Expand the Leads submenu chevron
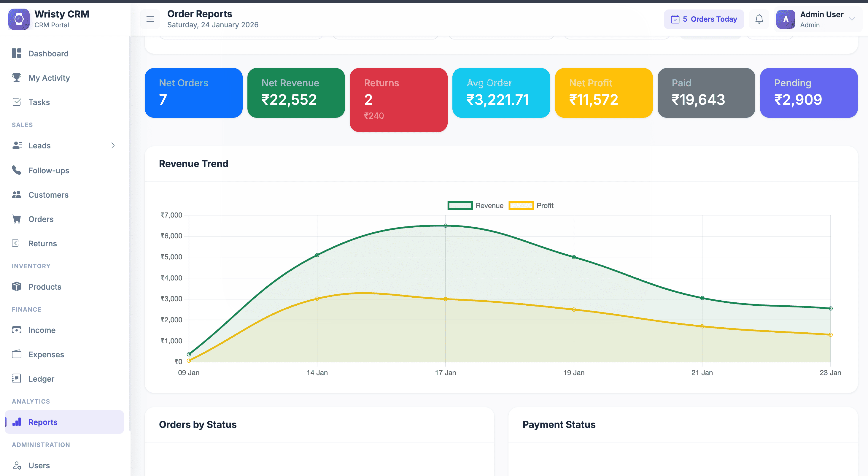The image size is (868, 476). [113, 145]
